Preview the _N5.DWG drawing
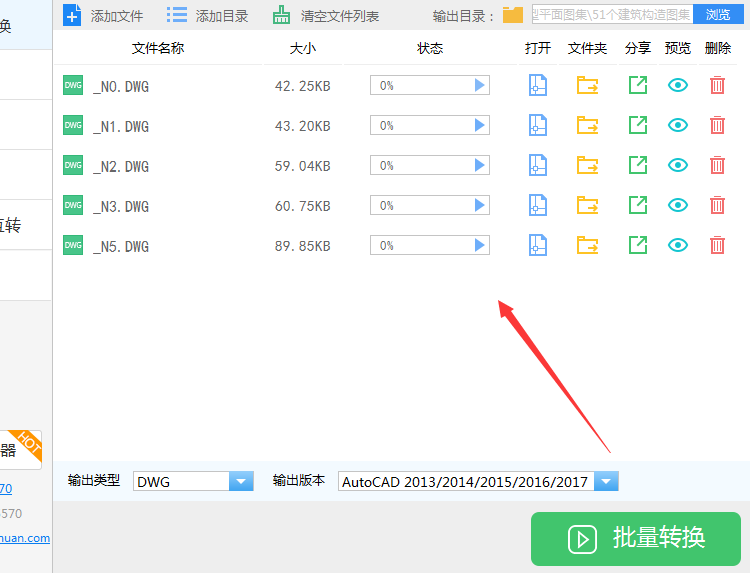The image size is (750, 573). (x=678, y=246)
